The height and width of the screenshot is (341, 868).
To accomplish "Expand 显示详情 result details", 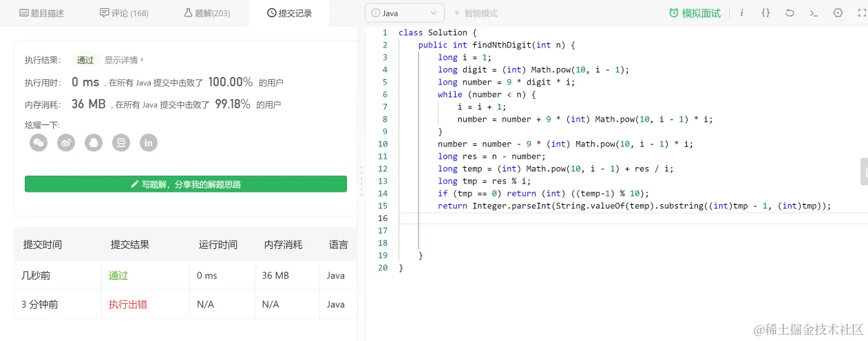I will coord(124,60).
